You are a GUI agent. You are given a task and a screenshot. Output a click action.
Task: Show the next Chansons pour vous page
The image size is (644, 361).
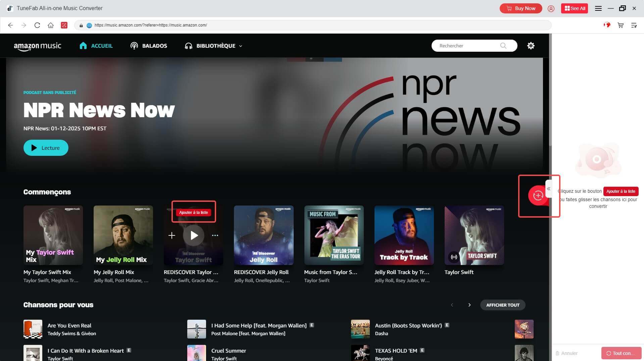[x=469, y=305]
